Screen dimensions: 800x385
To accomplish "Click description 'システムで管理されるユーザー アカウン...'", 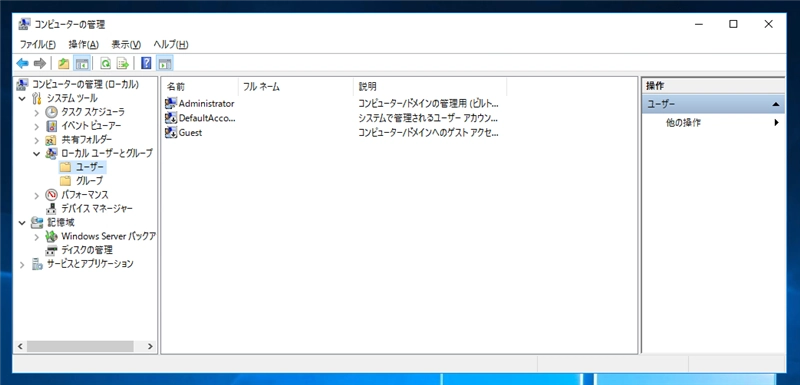I will (x=428, y=118).
